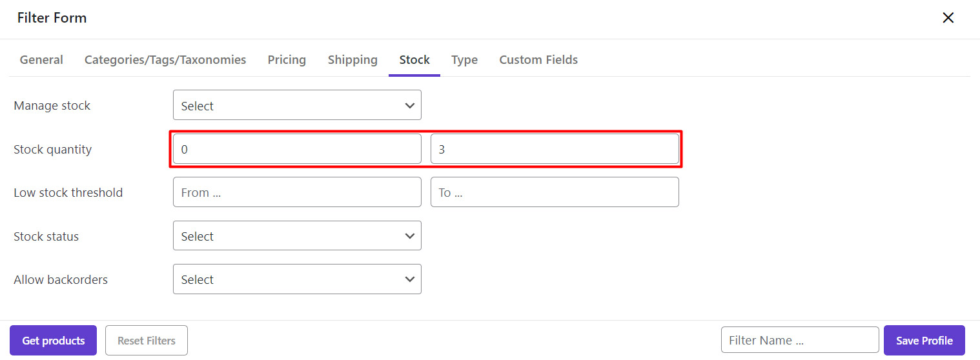Click the Reset Filters button
980x360 pixels.
pyautogui.click(x=147, y=340)
